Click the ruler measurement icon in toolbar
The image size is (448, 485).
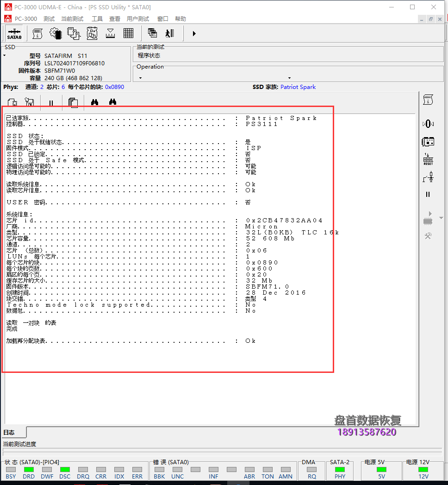pos(110,33)
